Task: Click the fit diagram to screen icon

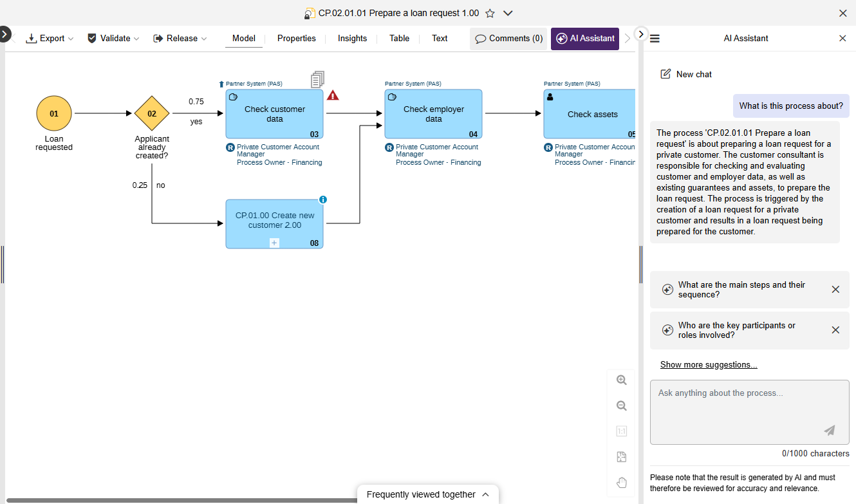Action: click(x=621, y=456)
